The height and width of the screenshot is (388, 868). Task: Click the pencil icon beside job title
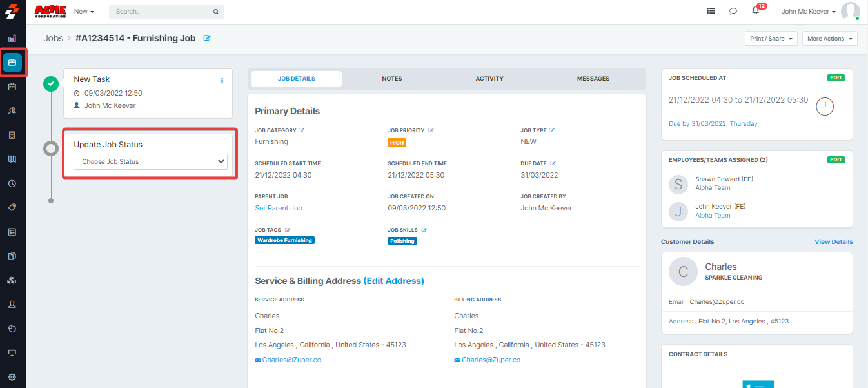click(207, 38)
